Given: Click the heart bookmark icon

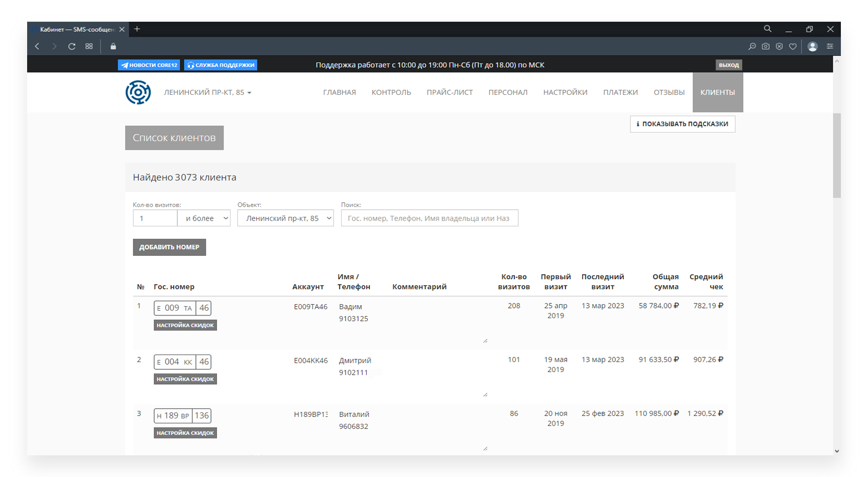Looking at the screenshot, I should [x=793, y=47].
